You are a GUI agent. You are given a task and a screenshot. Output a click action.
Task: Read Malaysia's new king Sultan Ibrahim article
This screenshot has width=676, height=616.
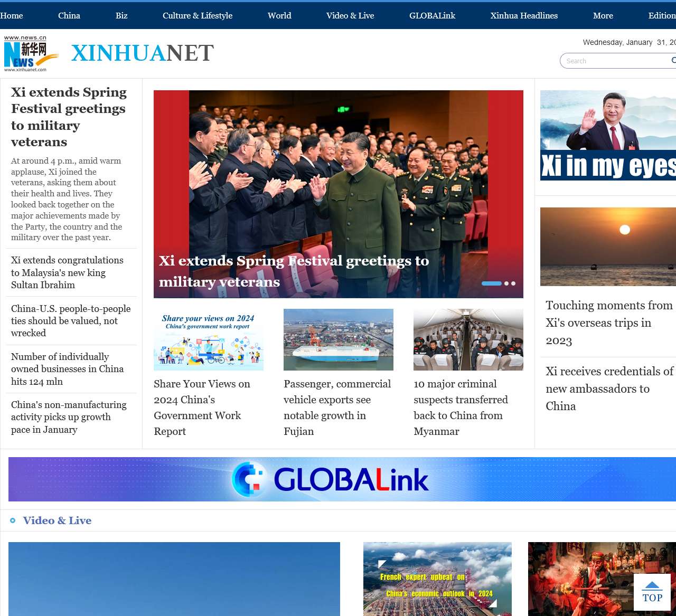67,272
